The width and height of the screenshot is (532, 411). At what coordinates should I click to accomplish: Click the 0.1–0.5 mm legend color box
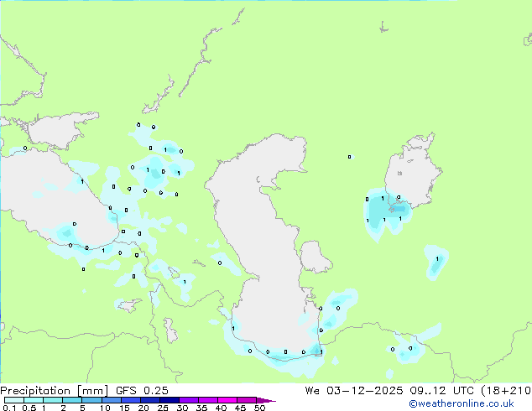(14, 400)
